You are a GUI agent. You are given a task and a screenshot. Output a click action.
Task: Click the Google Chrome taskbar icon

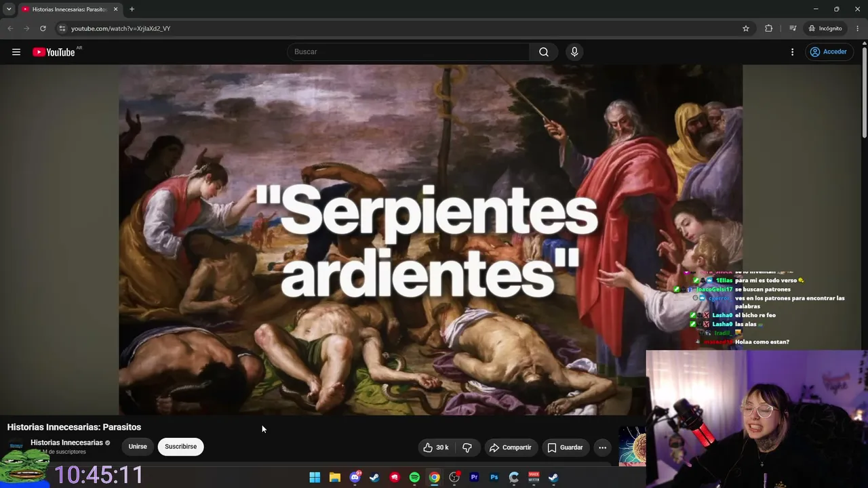435,477
